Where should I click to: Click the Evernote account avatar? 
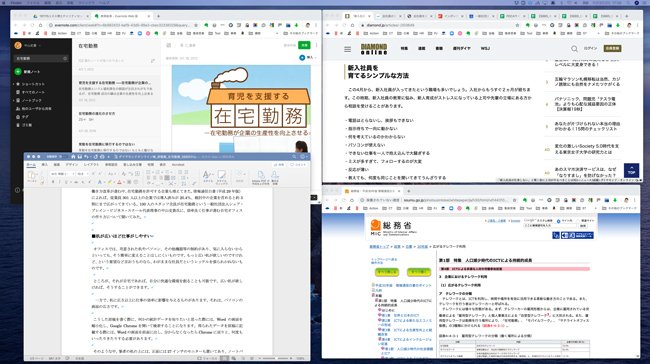coord(18,45)
